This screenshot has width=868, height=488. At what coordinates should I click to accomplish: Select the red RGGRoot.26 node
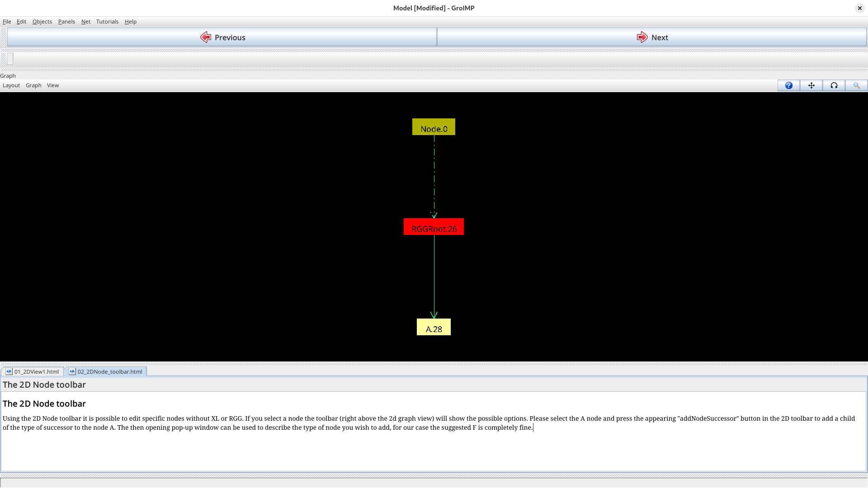point(434,227)
